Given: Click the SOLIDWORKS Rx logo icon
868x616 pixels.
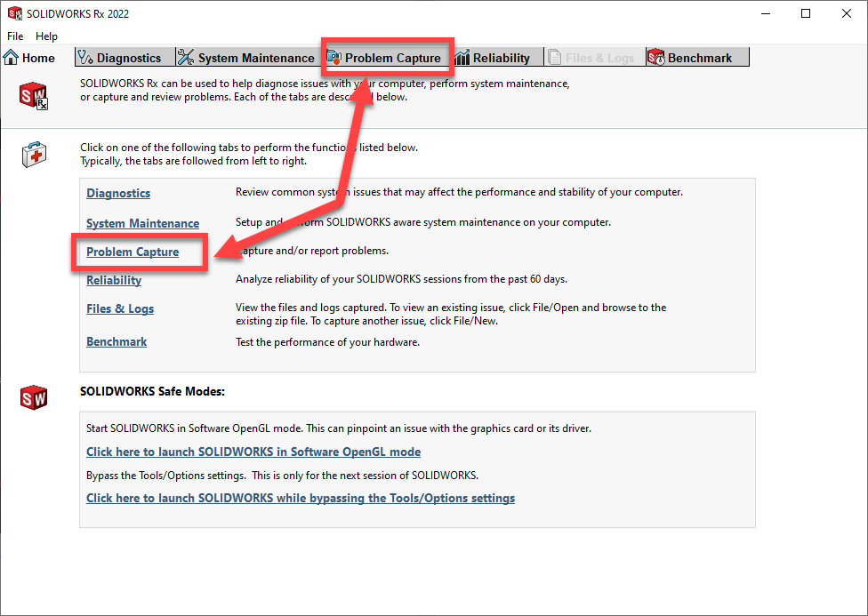Looking at the screenshot, I should 34,94.
